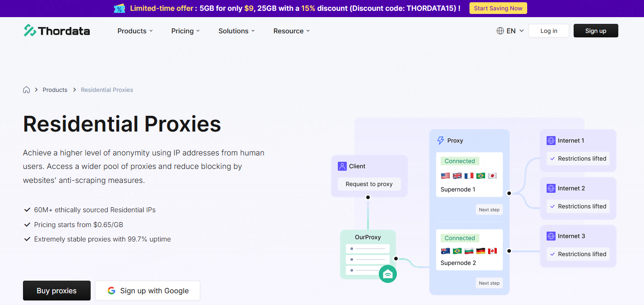The width and height of the screenshot is (644, 305).
Task: Click the Canada flag in Supernode 2
Action: (492, 251)
